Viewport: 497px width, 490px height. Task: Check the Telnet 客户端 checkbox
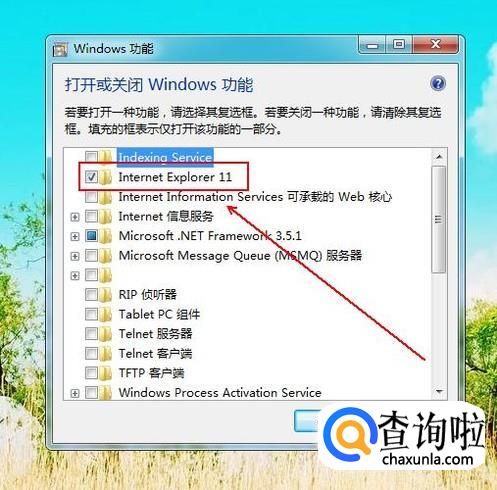tap(91, 353)
